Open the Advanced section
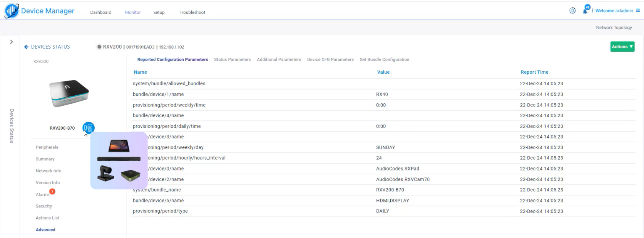The height and width of the screenshot is (238, 644). [45, 230]
